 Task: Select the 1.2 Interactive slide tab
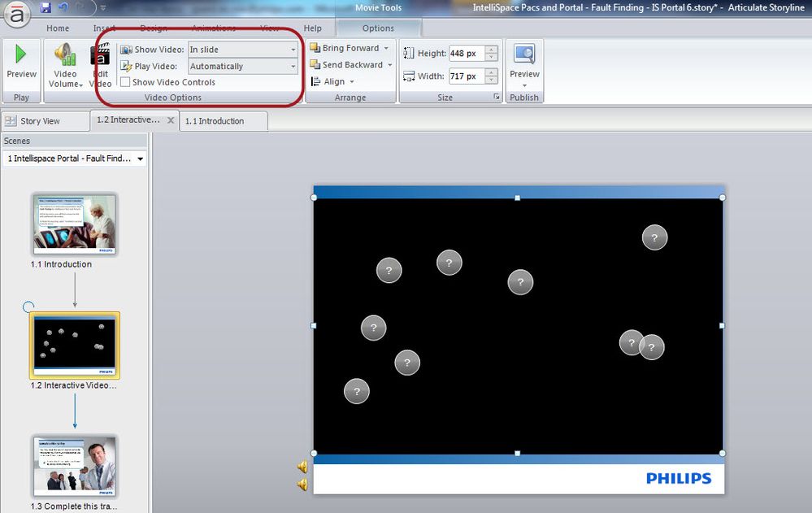coord(128,120)
